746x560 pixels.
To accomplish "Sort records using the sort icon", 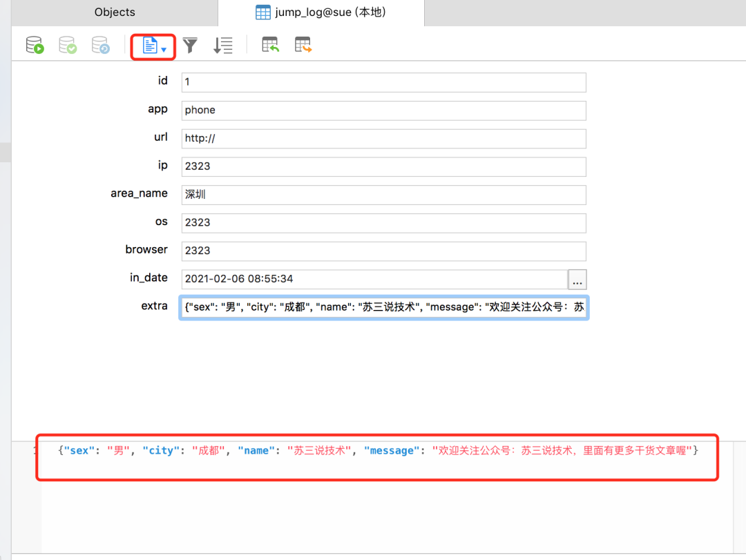I will [x=223, y=44].
